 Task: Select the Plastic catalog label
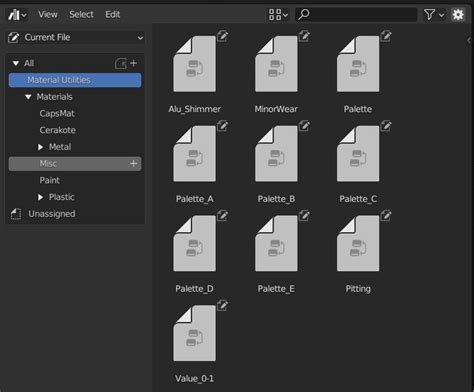(x=62, y=197)
